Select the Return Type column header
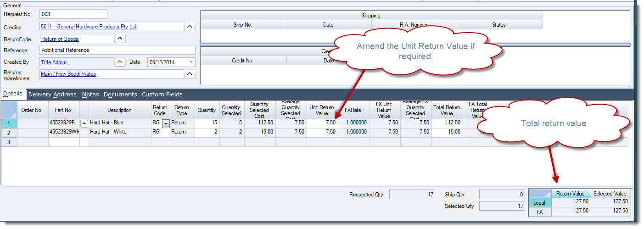644x229 pixels. [x=182, y=110]
